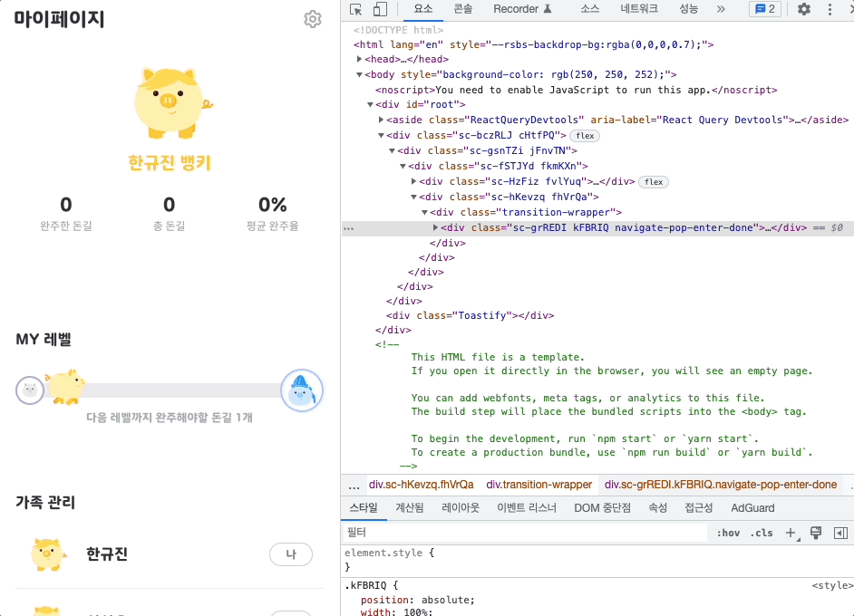Click the 나 button beside 한규진
Viewport: 854px width, 616px height.
pyautogui.click(x=291, y=554)
